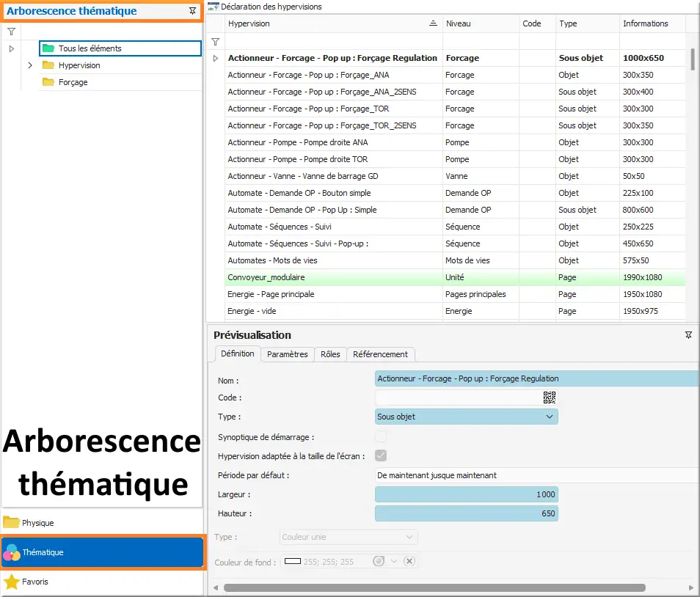The height and width of the screenshot is (597, 700).
Task: Click the sort arrow in Hypervision column
Action: click(x=433, y=23)
